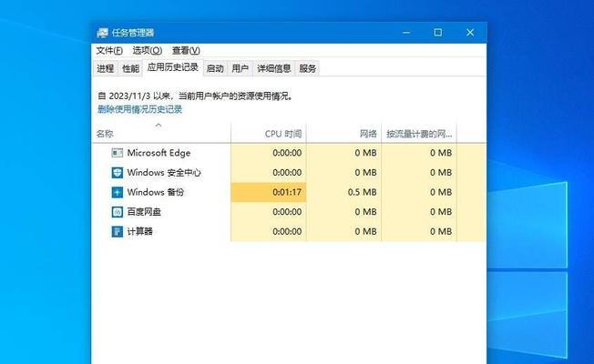
Task: Click the sort arrow above 名称
Action: 159,125
